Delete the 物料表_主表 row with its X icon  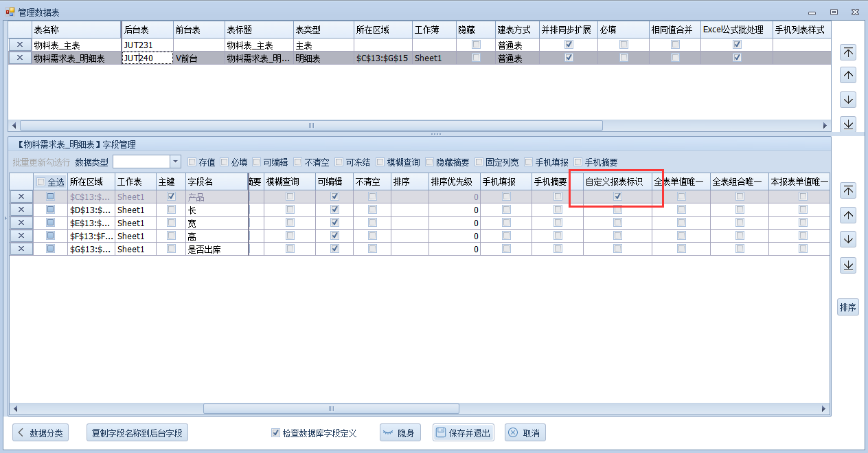(x=20, y=45)
